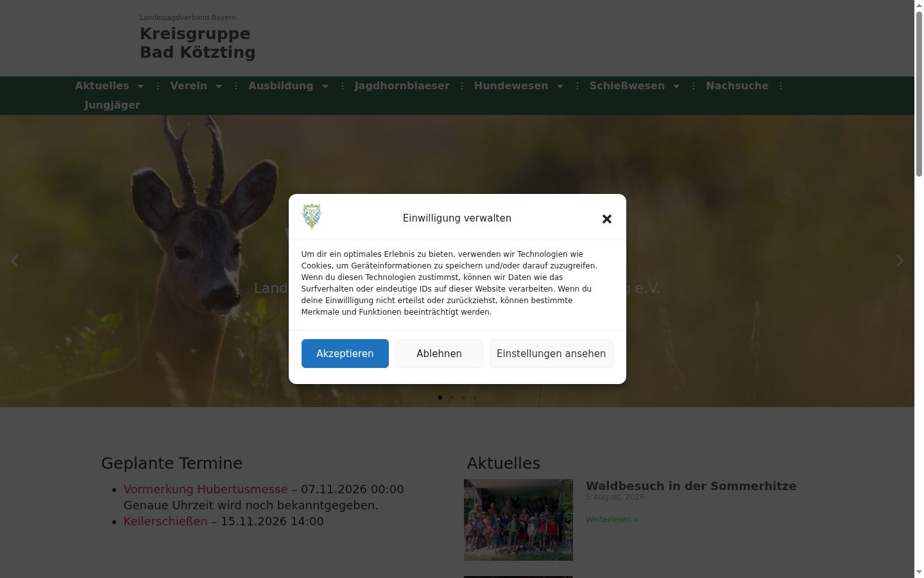Image resolution: width=924 pixels, height=578 pixels.
Task: Select the first slider pagination dot
Action: click(440, 398)
